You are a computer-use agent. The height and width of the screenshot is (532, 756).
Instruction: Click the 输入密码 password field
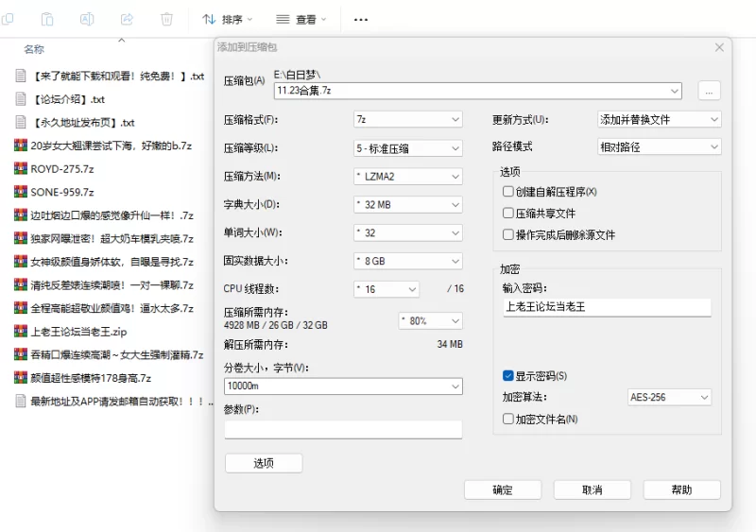[607, 307]
